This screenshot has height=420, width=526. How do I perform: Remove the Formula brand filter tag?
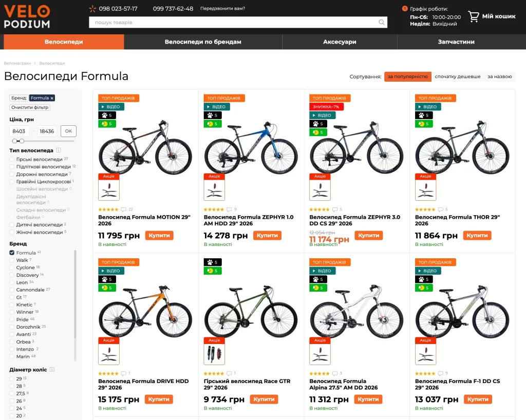click(52, 98)
